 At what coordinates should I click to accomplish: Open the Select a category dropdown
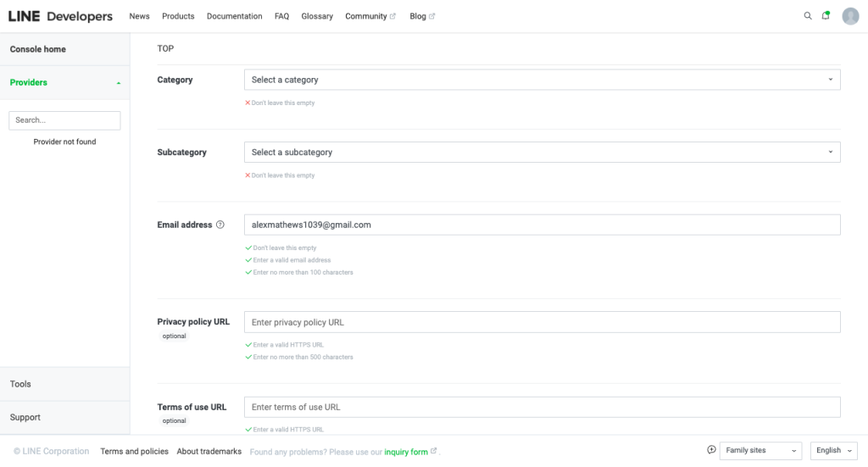point(542,80)
